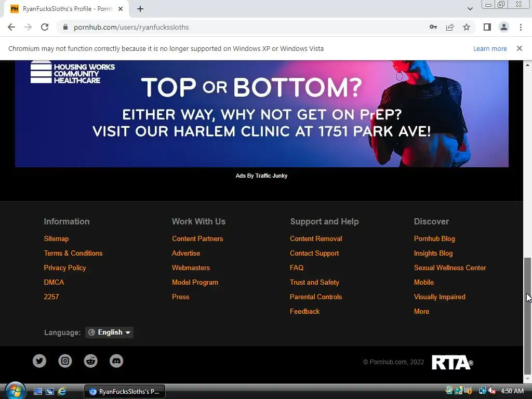Screen dimensions: 532x399
Task: Click the padlock site info icon
Action: pyautogui.click(x=65, y=27)
